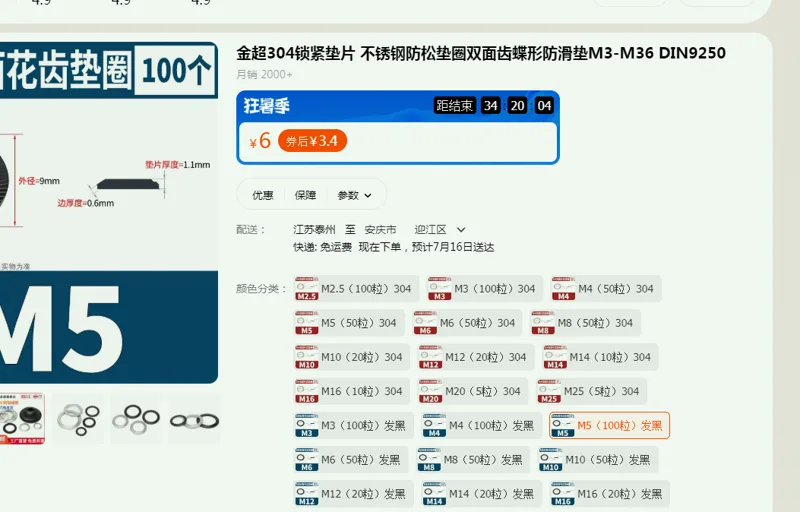This screenshot has width=800, height=512.
Task: Select the M3（100粒）发黑 option
Action: click(354, 425)
